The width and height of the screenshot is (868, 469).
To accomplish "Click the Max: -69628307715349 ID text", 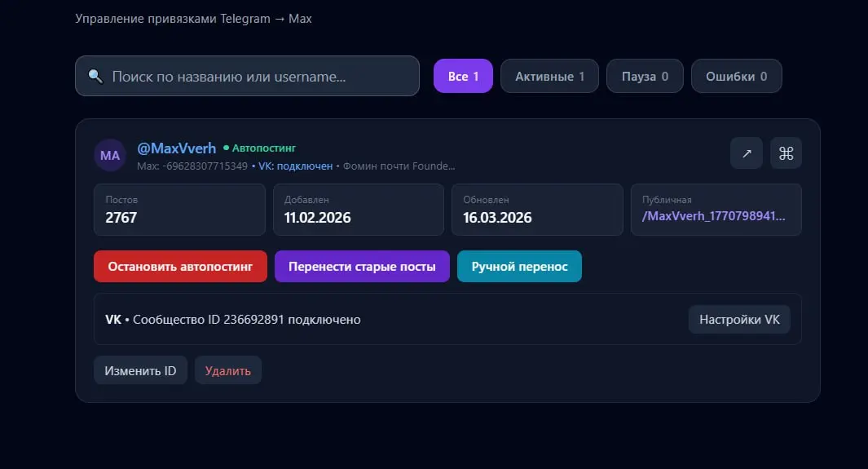I will [x=192, y=166].
